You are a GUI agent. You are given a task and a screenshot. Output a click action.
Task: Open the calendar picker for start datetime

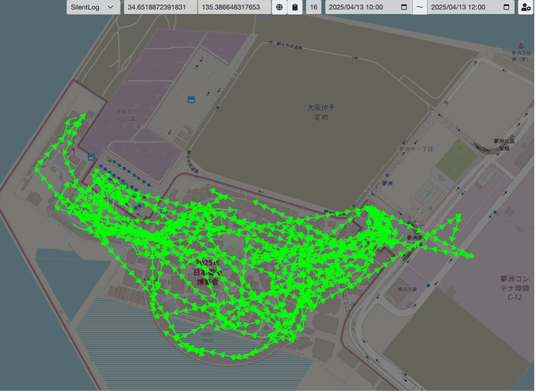tap(404, 7)
